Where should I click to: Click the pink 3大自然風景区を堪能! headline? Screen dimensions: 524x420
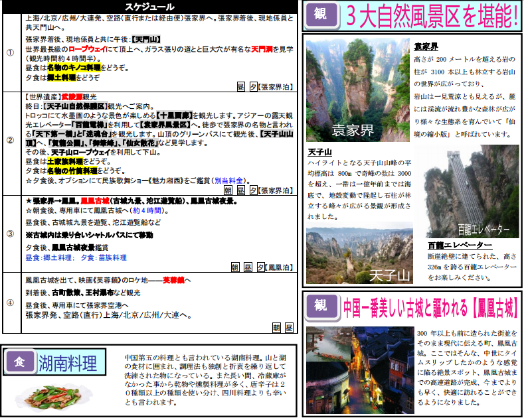click(432, 16)
